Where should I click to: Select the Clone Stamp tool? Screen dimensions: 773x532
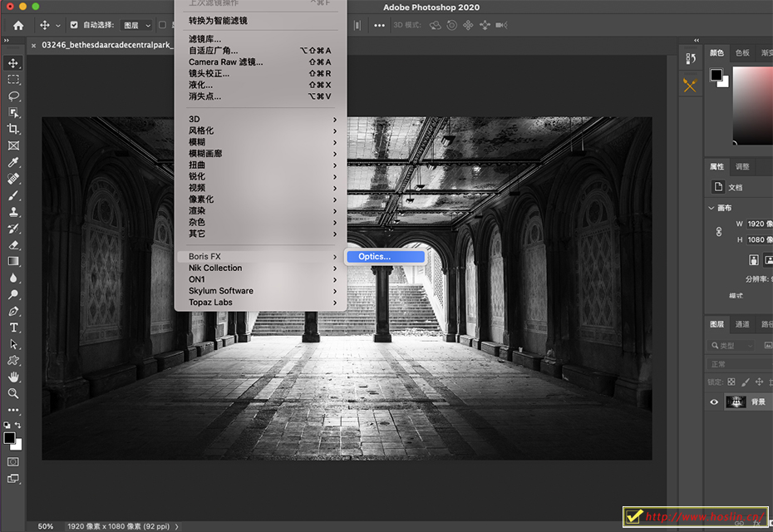pyautogui.click(x=13, y=212)
